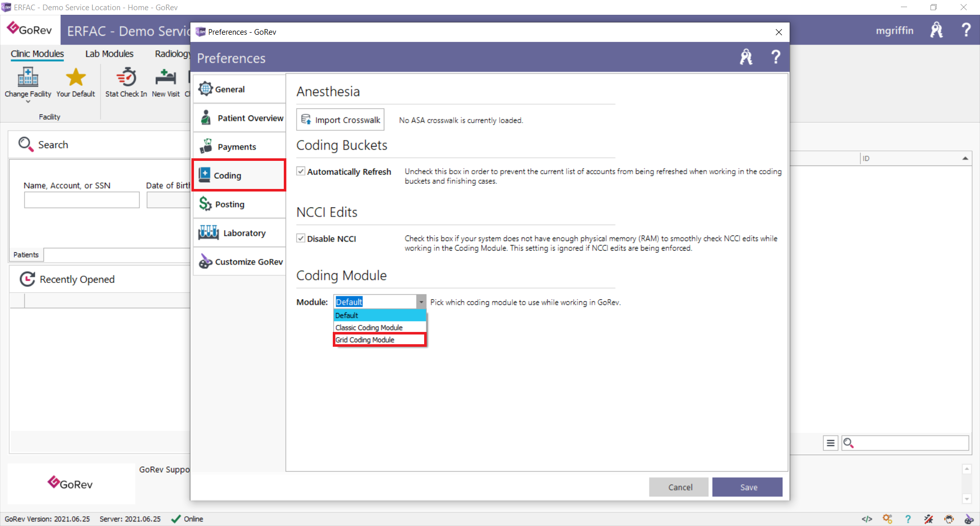Click the GoRev Version 2021.06.25 text
Viewport: 980px width, 526px height.
pyautogui.click(x=47, y=519)
